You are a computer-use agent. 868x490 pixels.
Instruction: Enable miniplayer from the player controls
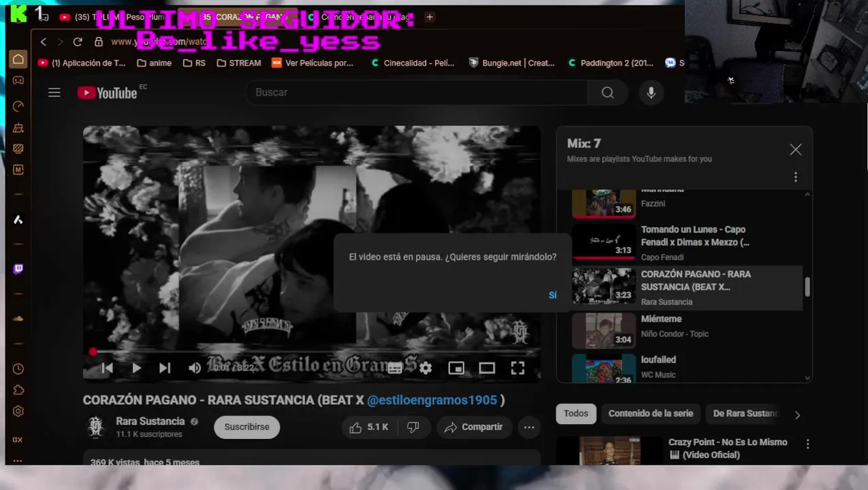(x=456, y=368)
